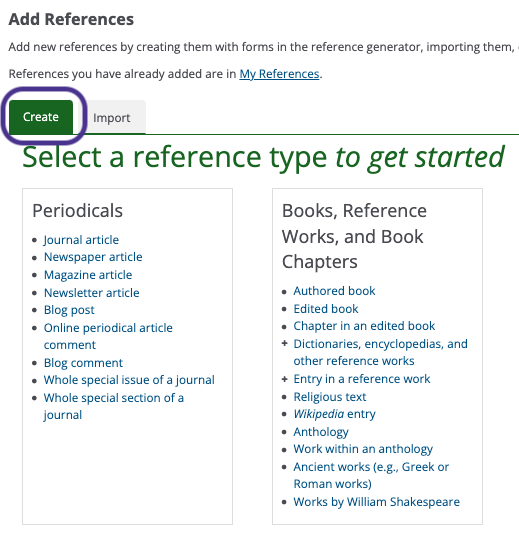
Task: Choose Blog post reference type
Action: click(x=69, y=310)
